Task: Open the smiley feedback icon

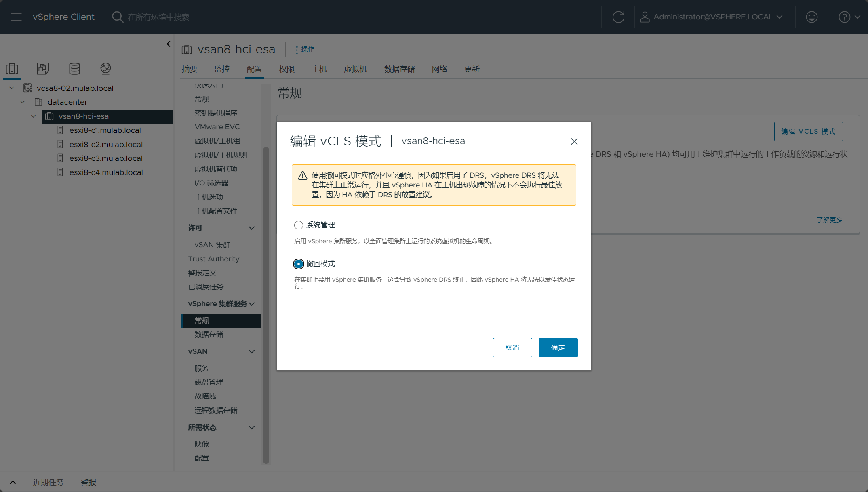Action: pos(811,17)
